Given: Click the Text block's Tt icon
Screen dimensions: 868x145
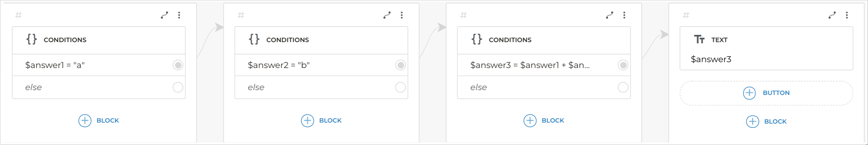Looking at the screenshot, I should coord(699,39).
